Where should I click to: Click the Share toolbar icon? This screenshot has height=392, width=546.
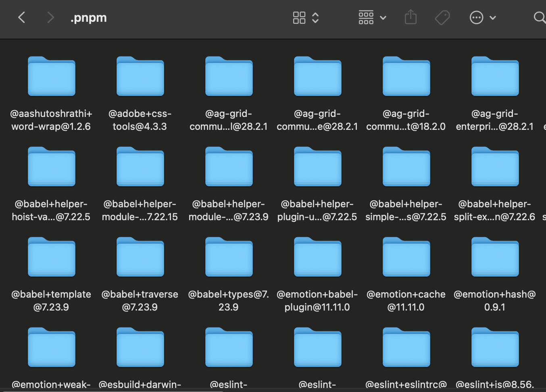[411, 17]
